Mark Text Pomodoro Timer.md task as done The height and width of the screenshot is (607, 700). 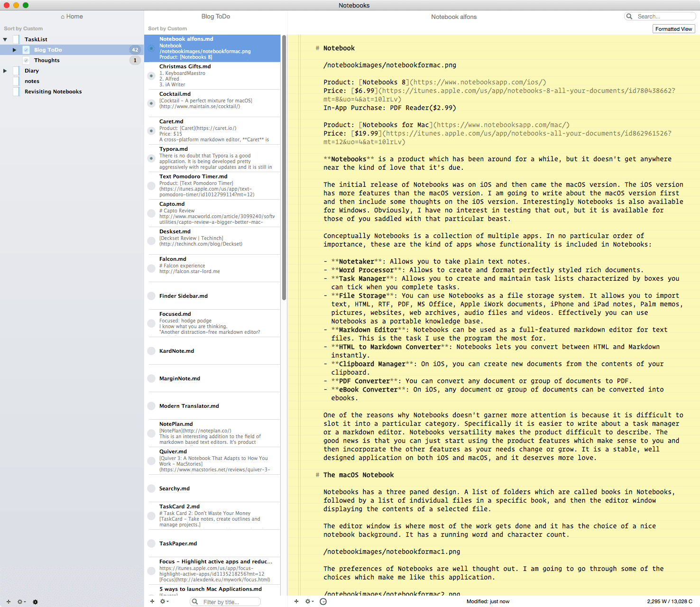click(x=151, y=186)
